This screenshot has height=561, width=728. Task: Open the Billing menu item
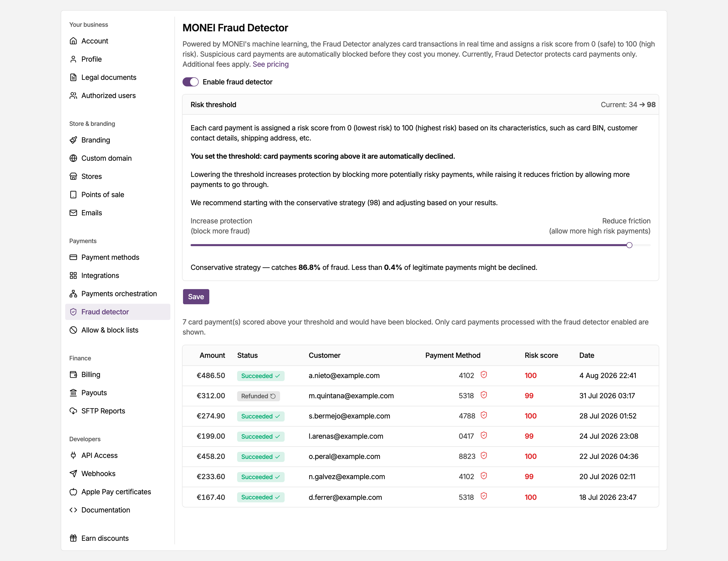click(x=118, y=375)
